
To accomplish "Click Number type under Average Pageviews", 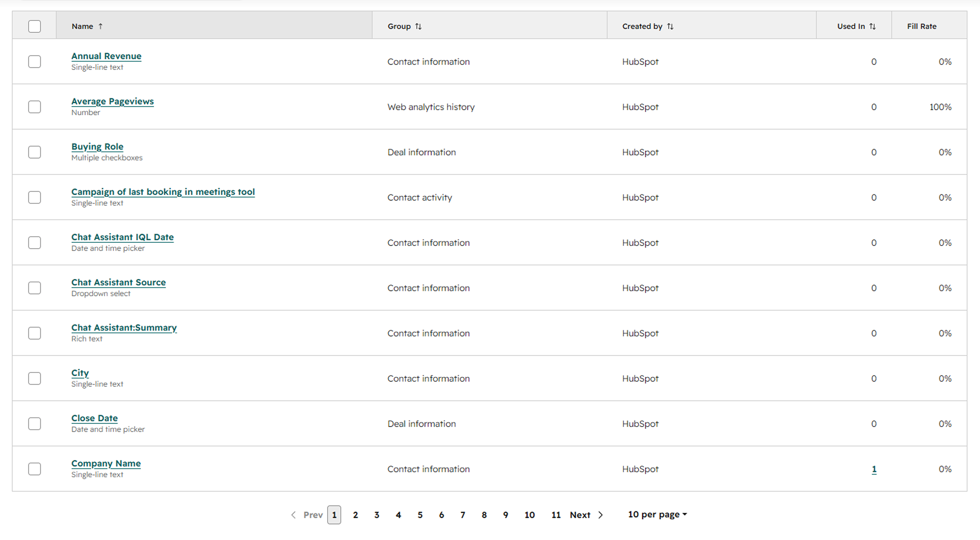I will 86,112.
